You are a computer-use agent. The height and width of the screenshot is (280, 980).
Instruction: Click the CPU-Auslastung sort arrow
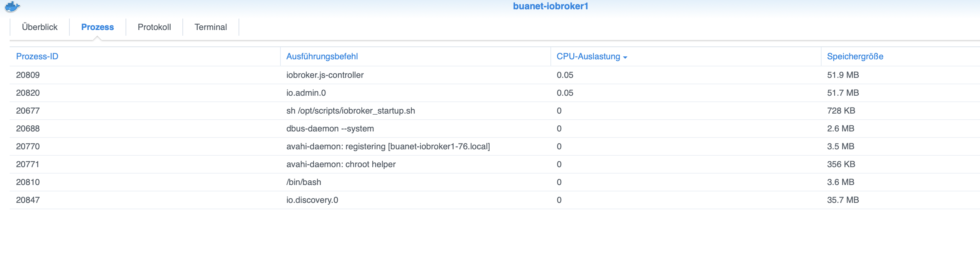(625, 57)
